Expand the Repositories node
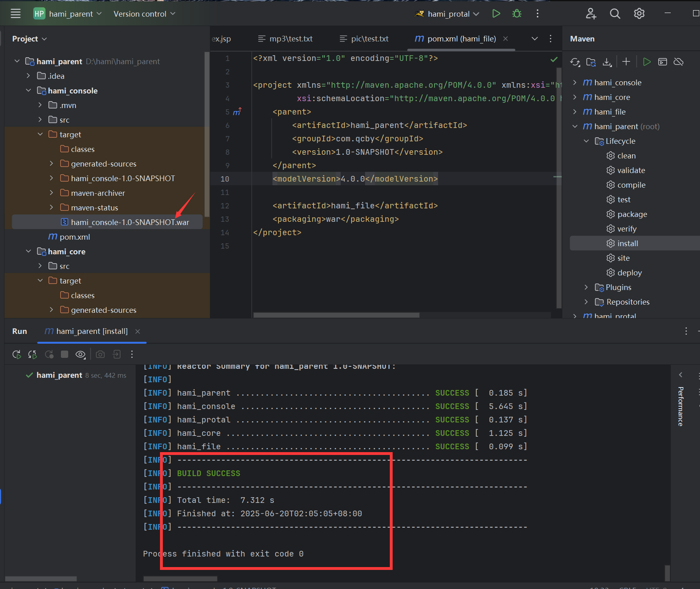The height and width of the screenshot is (589, 700). (586, 302)
